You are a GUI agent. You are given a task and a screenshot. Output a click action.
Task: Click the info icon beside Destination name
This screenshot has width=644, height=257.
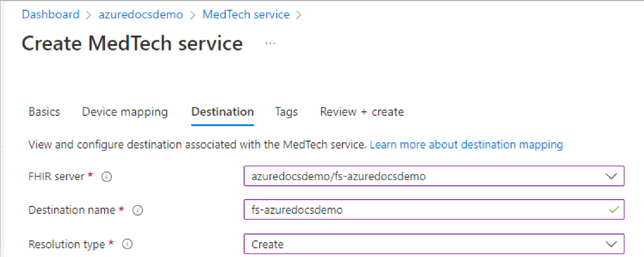pos(137,211)
